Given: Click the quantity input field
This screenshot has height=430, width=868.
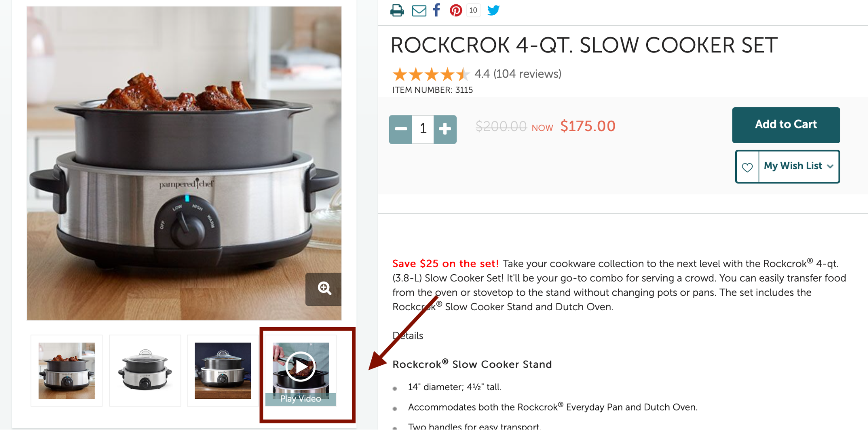Looking at the screenshot, I should click(x=422, y=129).
